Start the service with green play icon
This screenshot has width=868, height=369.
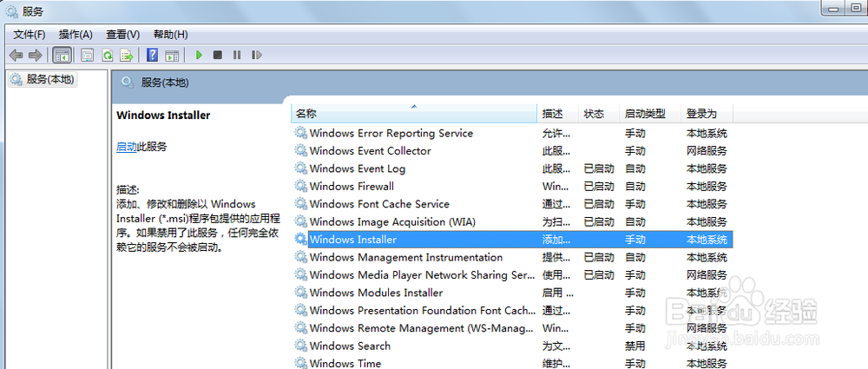[x=199, y=56]
